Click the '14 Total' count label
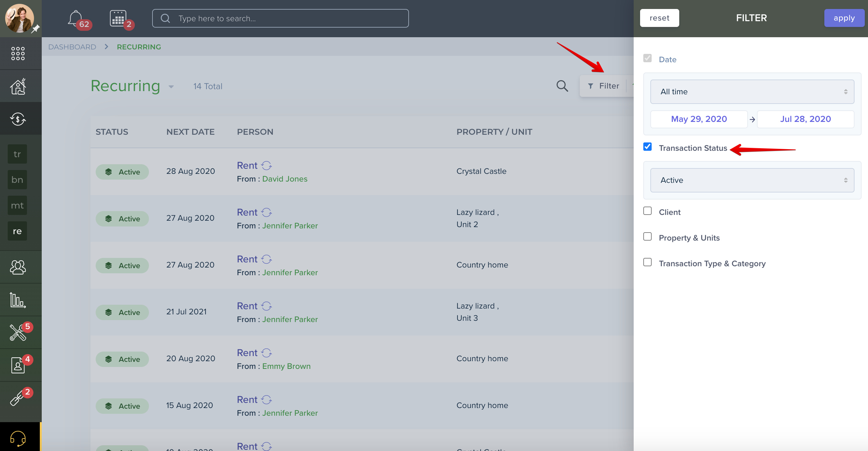Viewport: 868px width, 451px height. [x=208, y=87]
